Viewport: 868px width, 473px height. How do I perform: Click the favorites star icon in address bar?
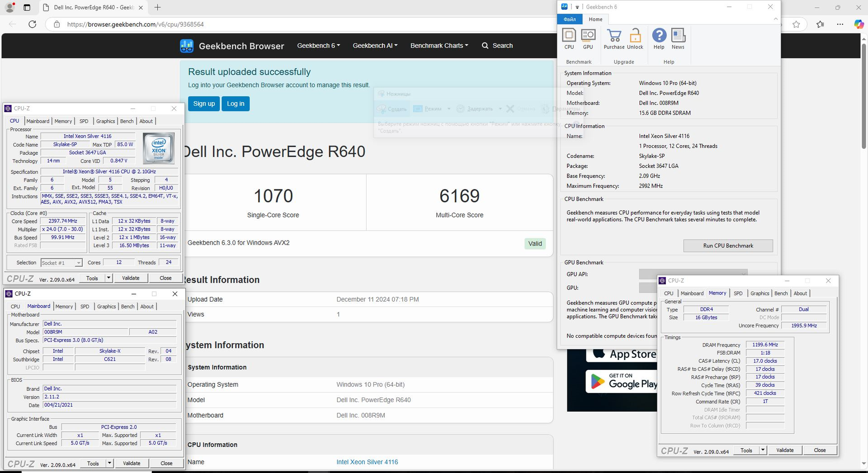click(x=796, y=24)
